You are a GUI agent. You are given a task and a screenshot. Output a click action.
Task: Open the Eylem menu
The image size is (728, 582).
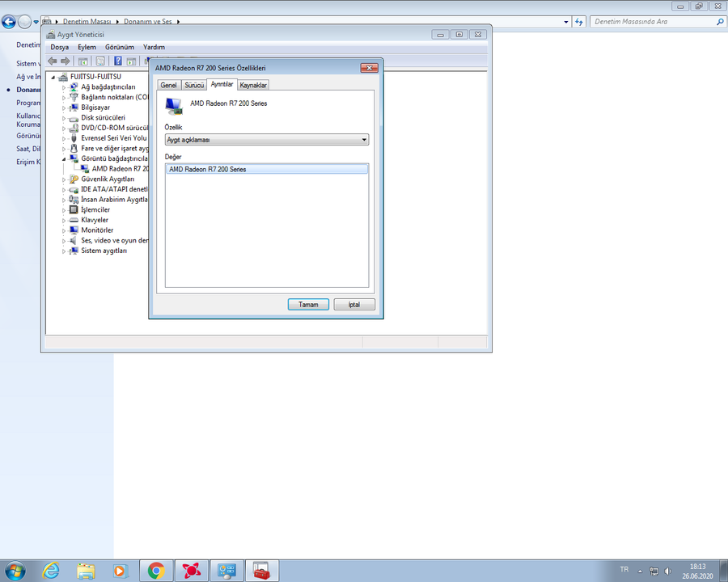(87, 48)
